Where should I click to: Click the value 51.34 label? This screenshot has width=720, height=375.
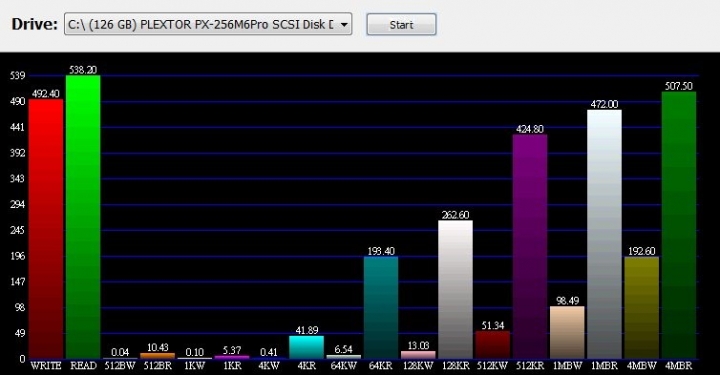(493, 326)
